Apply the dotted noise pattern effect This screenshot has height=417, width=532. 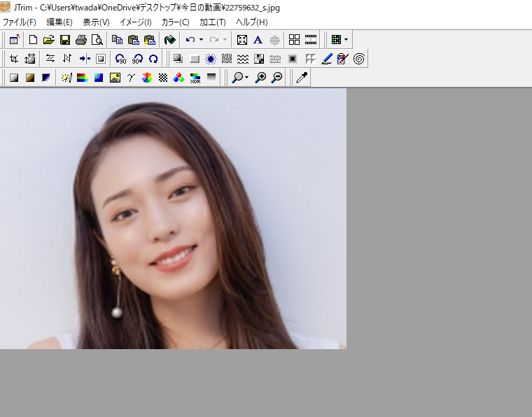click(x=227, y=59)
